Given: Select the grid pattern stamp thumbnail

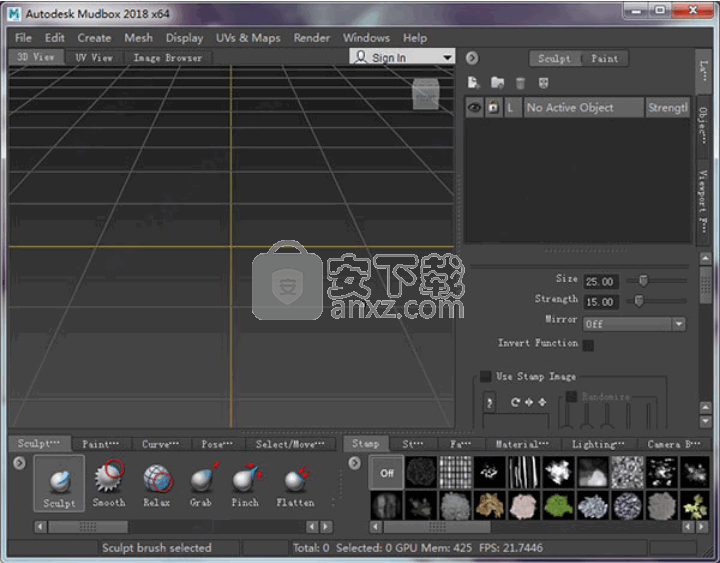Looking at the screenshot, I should (456, 472).
